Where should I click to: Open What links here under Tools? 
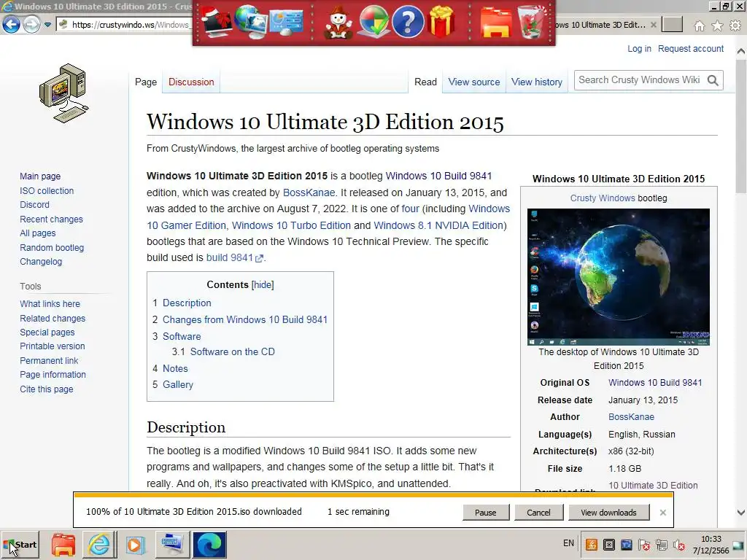50,304
